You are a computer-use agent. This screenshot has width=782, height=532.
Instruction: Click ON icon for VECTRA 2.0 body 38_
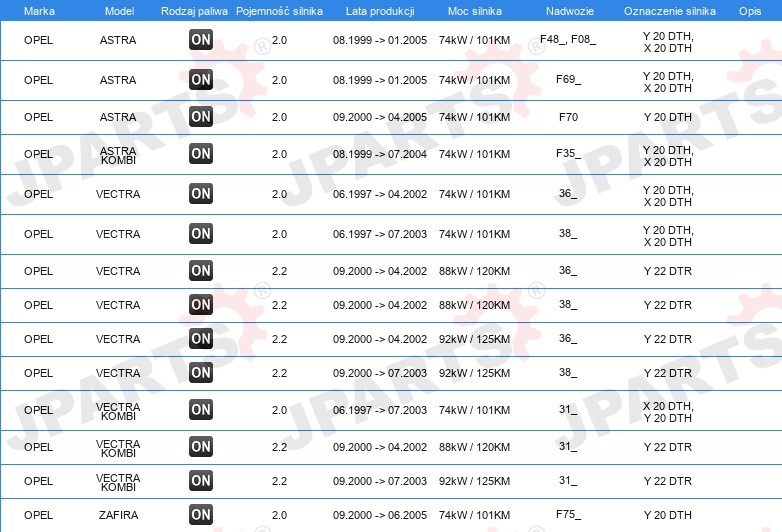[x=201, y=233]
